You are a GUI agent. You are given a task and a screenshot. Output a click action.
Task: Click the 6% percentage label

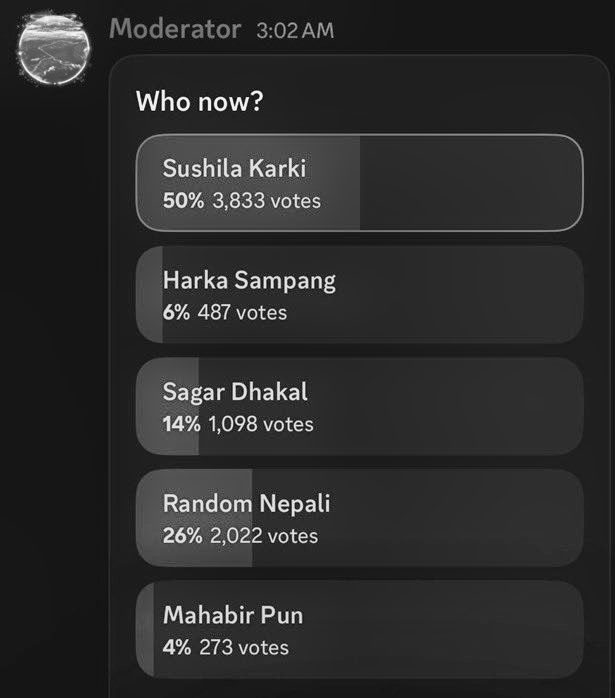[176, 313]
